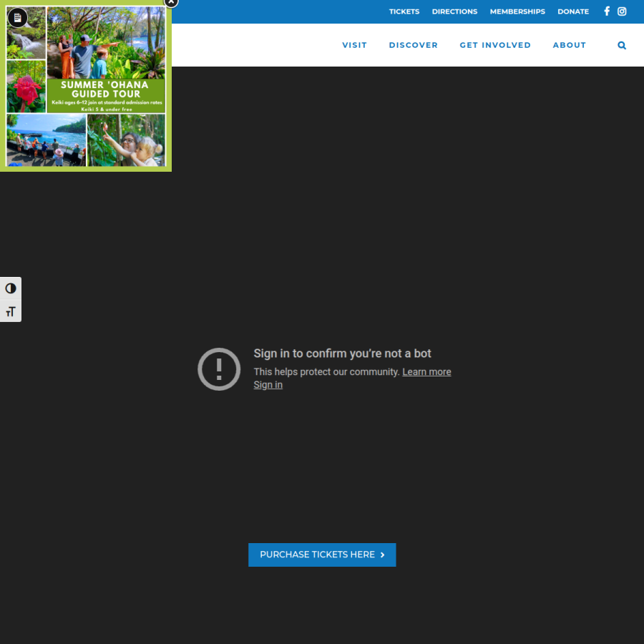This screenshot has width=644, height=644.
Task: Open the Tickets link
Action: coord(404,11)
